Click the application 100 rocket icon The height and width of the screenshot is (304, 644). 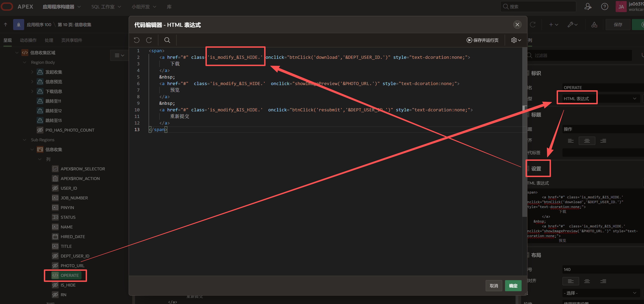(x=18, y=25)
